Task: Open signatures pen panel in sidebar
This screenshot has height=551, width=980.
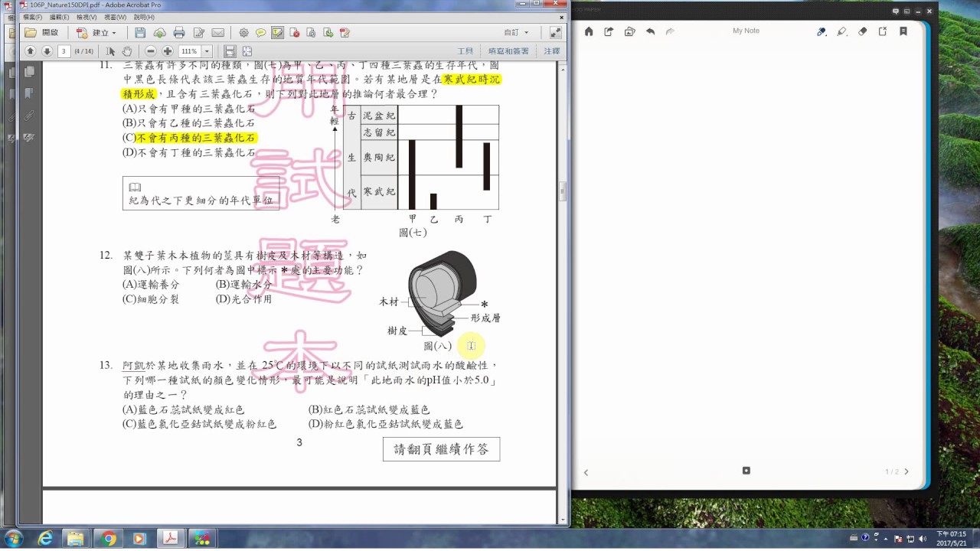Action: click(29, 138)
